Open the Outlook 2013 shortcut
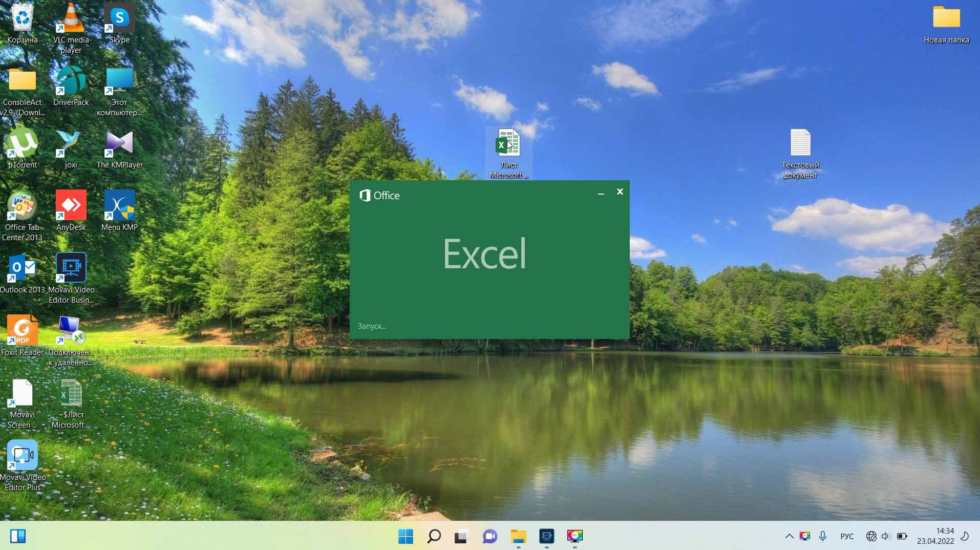Image resolution: width=980 pixels, height=550 pixels. pyautogui.click(x=23, y=273)
